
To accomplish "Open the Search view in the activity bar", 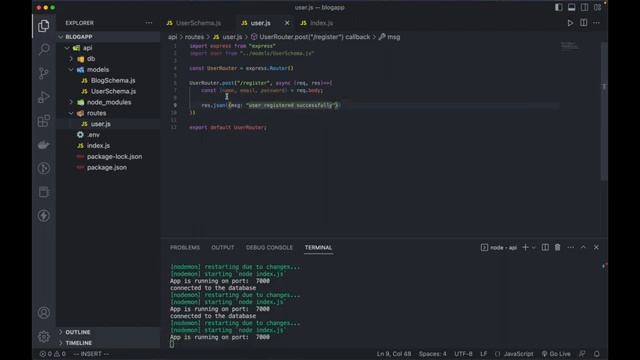I will coord(44,49).
